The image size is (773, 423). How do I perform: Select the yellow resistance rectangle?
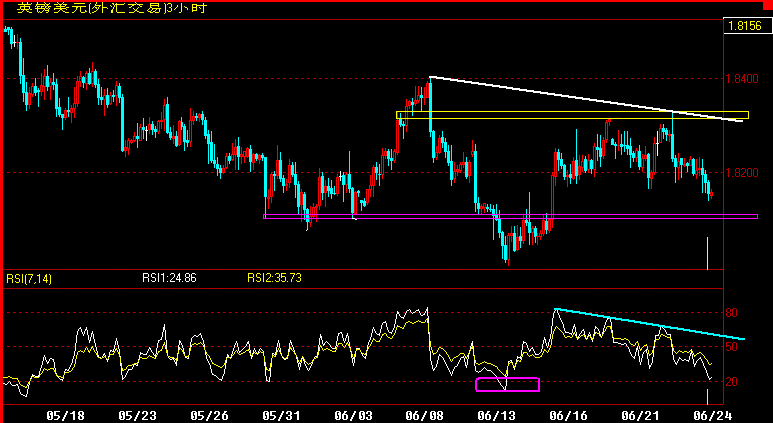pos(572,115)
